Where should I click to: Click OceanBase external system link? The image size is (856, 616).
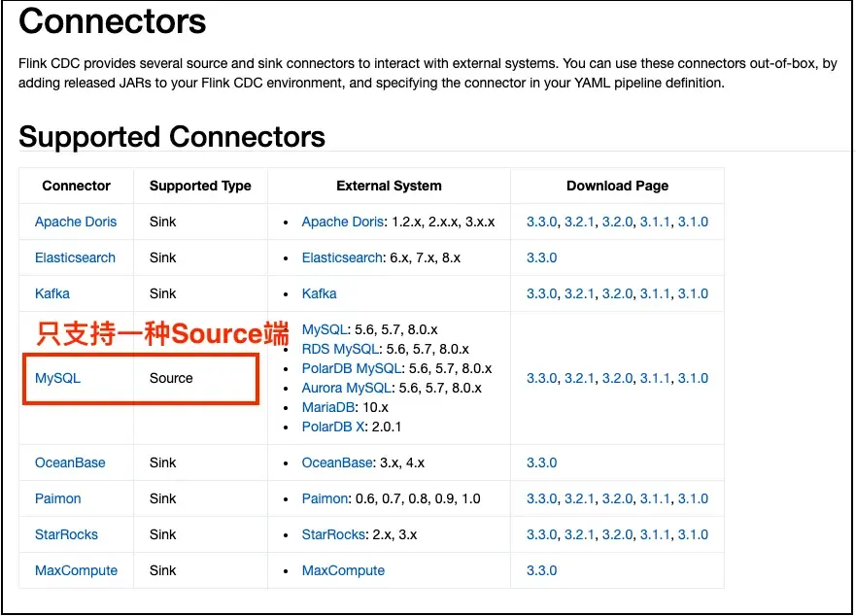tap(337, 462)
